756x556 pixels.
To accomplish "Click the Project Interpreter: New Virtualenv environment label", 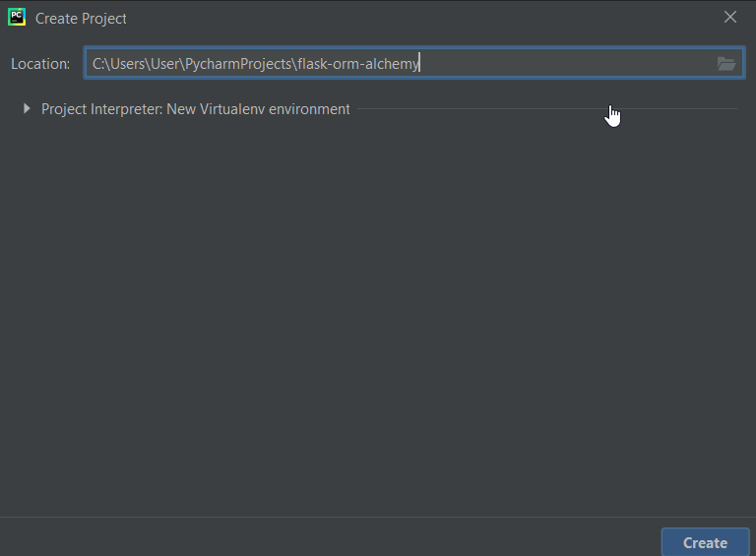I will (x=195, y=109).
